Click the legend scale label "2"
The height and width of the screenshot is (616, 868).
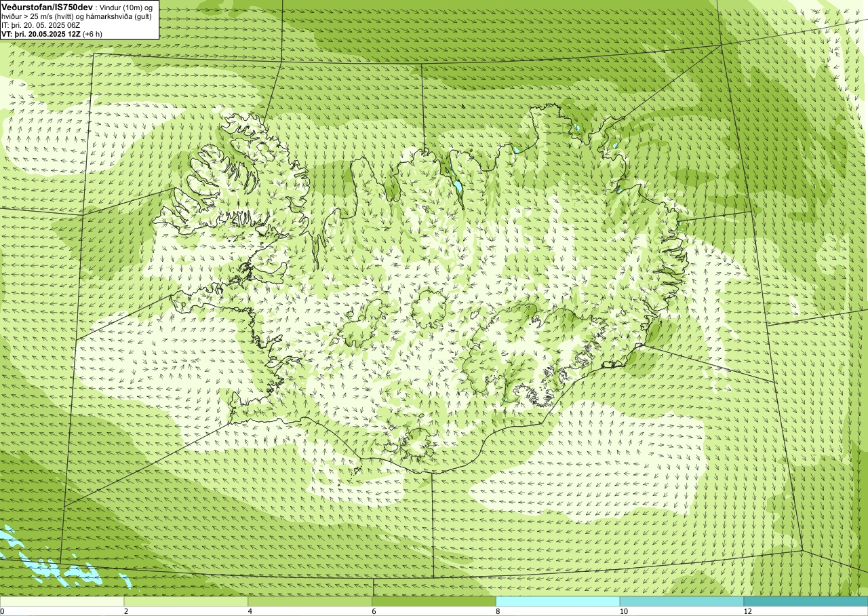click(x=126, y=611)
